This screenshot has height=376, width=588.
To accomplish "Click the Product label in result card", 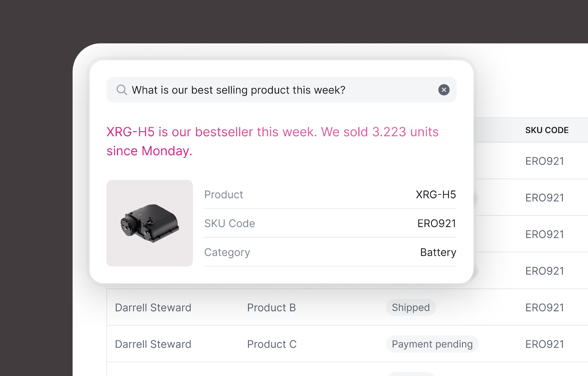I will point(223,194).
